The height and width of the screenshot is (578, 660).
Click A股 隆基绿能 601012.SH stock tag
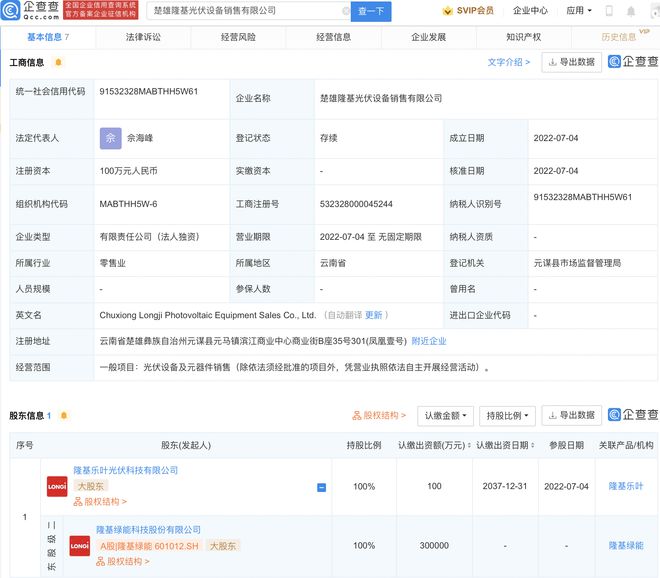[149, 546]
